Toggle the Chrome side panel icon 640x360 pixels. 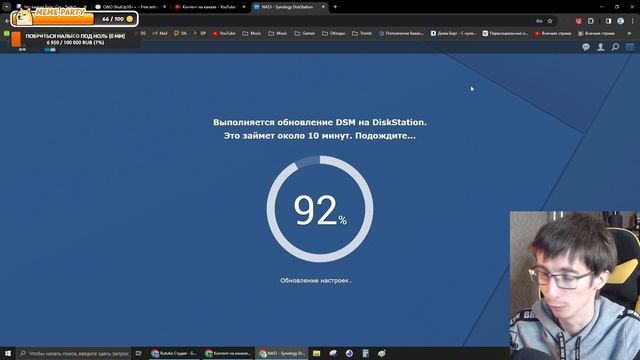608,21
